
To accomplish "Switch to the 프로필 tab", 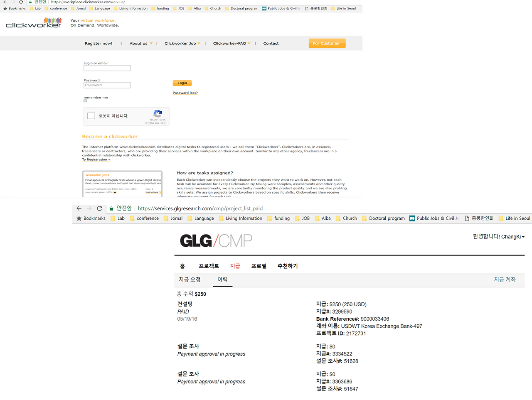I will 259,266.
